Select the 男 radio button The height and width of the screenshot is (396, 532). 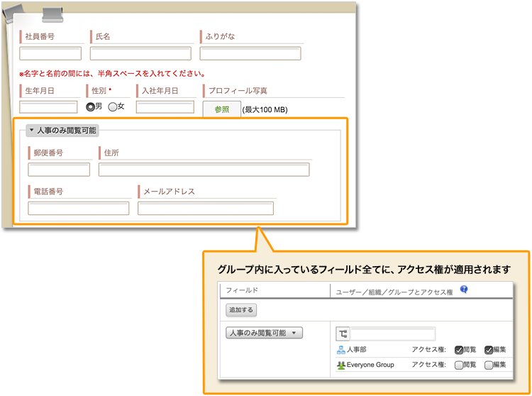[x=90, y=106]
